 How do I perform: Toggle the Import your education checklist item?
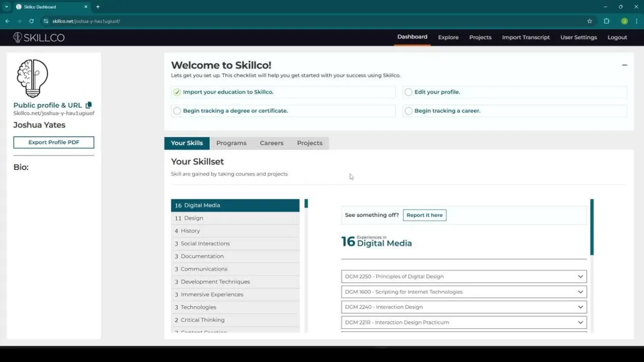(177, 92)
